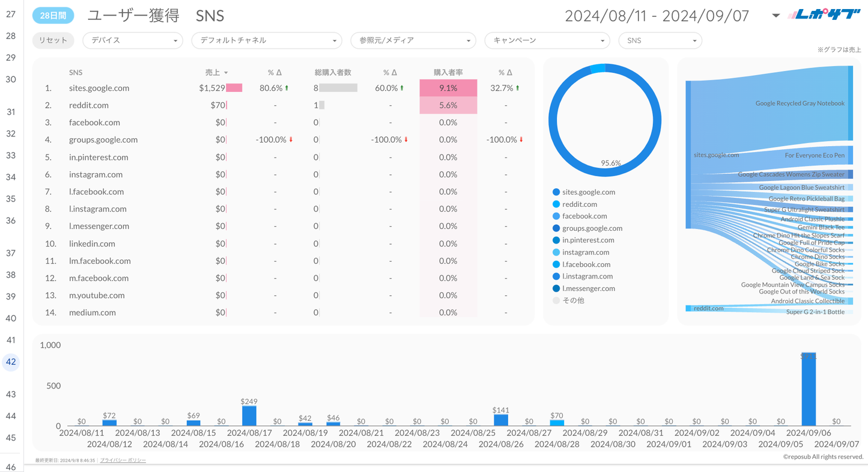Open the date range picker arrow
This screenshot has width=868, height=472.
tap(775, 16)
